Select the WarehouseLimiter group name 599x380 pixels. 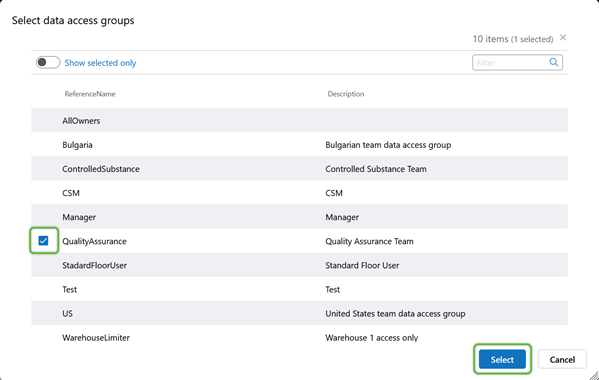(96, 338)
